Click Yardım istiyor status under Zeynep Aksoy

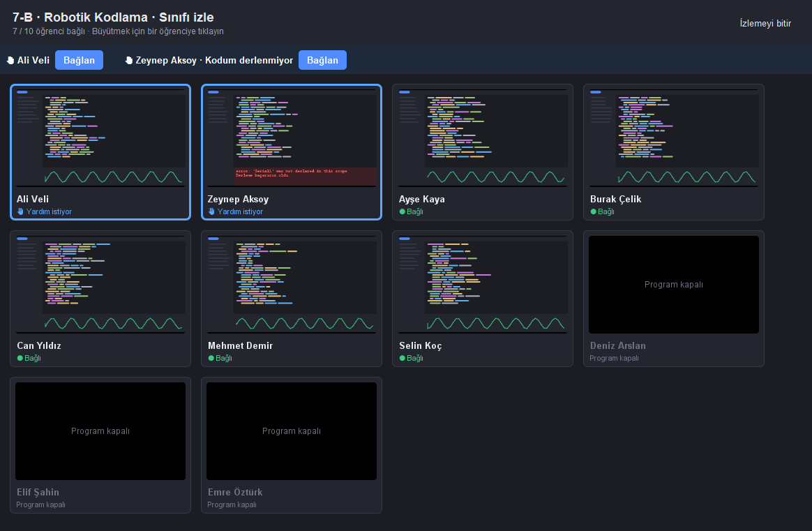(x=240, y=211)
